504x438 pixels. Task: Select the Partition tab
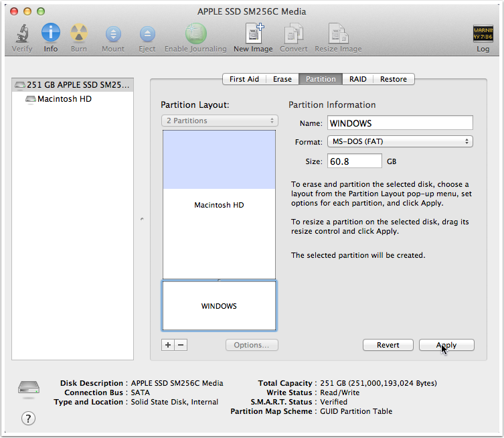321,79
